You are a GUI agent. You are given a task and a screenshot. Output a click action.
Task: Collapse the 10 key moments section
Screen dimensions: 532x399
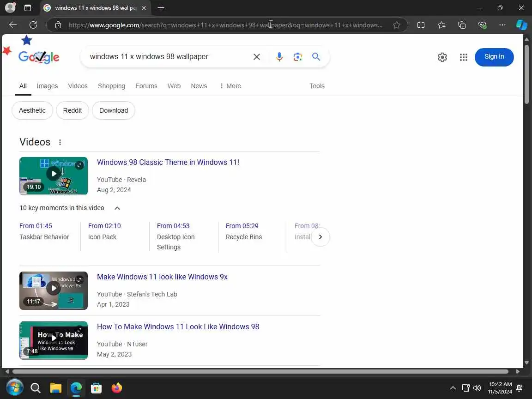[117, 208]
